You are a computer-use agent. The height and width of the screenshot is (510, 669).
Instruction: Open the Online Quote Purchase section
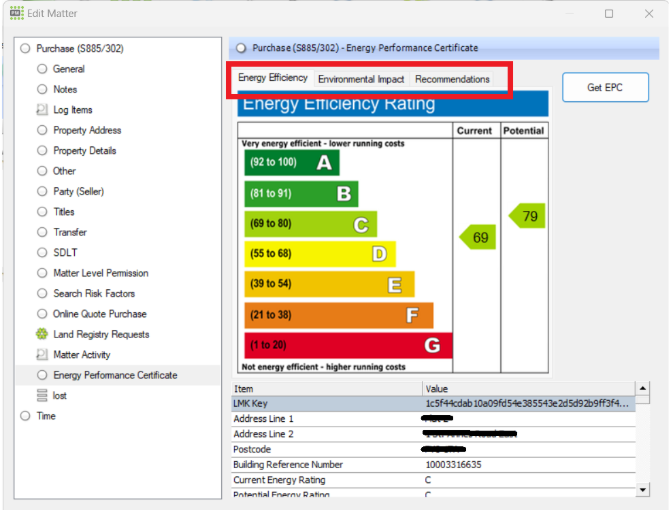tap(100, 314)
